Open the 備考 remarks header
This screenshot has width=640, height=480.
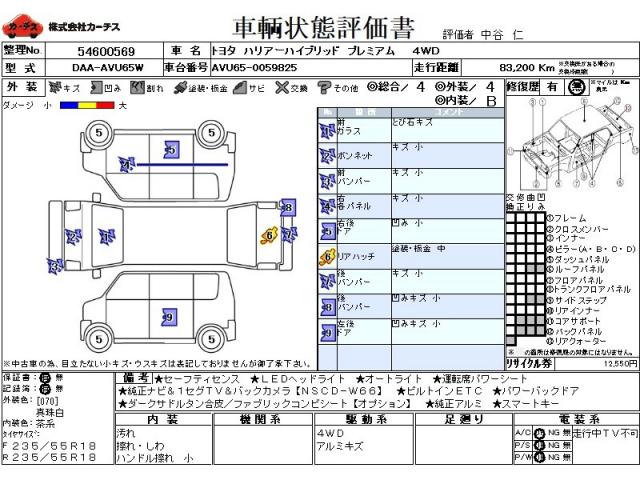click(135, 378)
